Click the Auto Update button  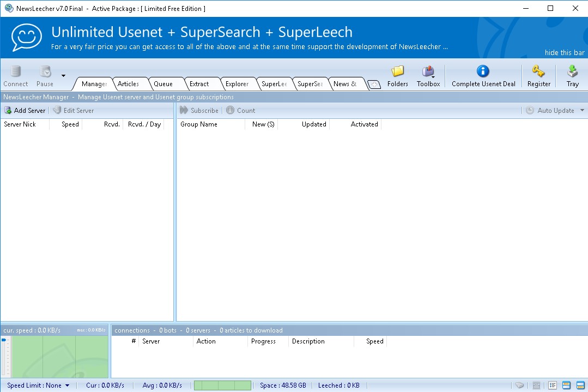[550, 110]
